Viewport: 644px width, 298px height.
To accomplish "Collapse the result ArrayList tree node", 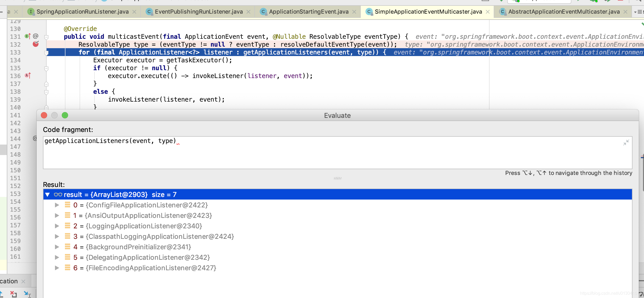I will click(x=47, y=195).
